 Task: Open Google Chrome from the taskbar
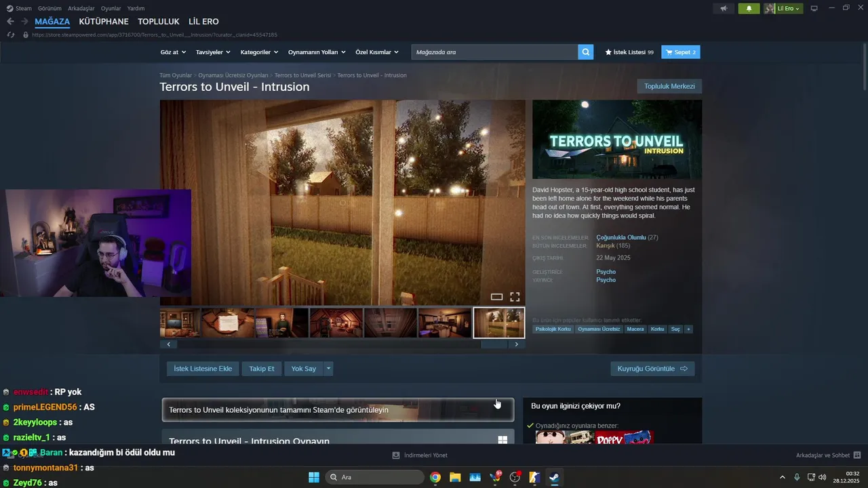[x=435, y=477]
